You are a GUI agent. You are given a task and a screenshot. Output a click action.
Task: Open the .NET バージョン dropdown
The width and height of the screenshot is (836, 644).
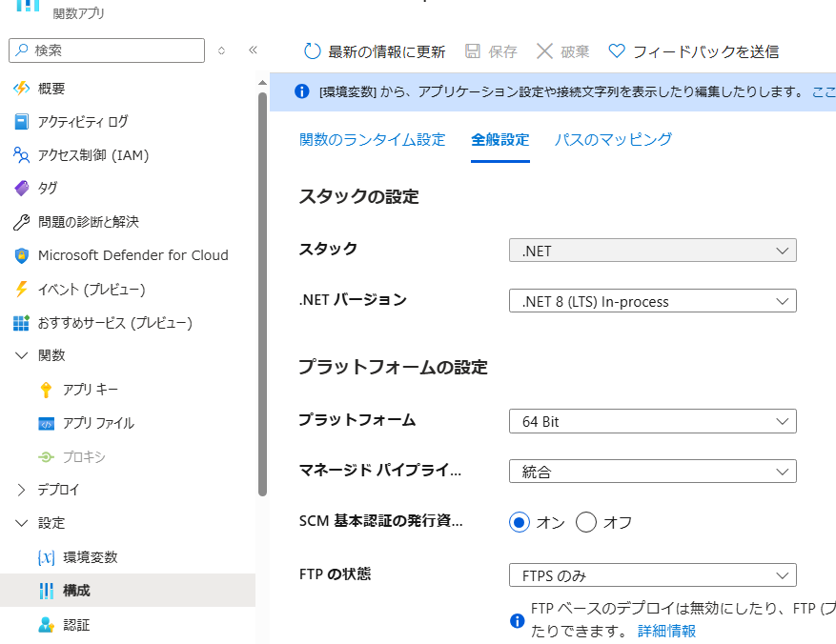(653, 301)
